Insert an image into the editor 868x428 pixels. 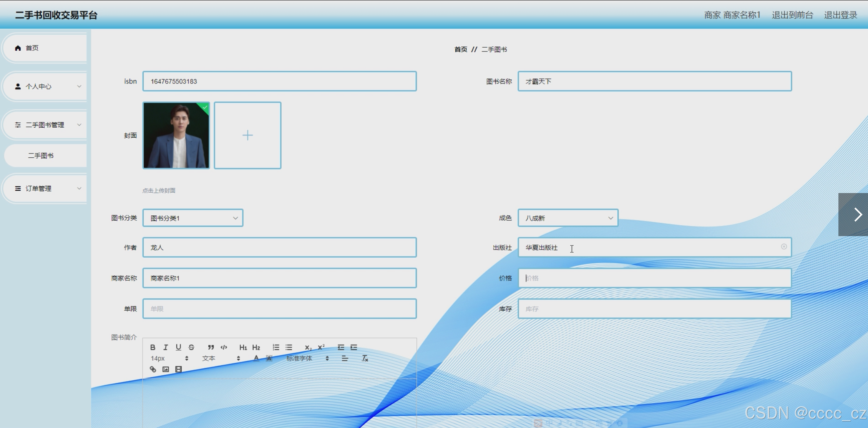[x=166, y=369]
